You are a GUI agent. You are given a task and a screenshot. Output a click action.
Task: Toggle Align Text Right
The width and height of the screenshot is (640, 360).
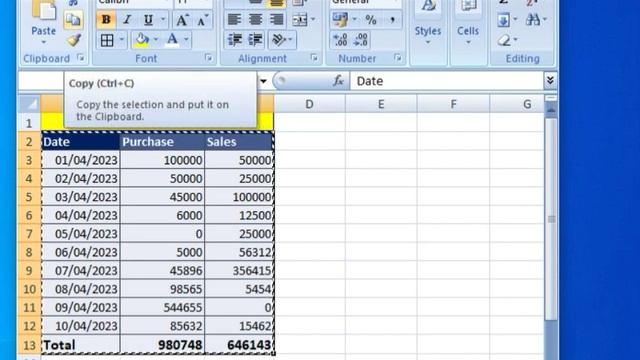point(277,20)
